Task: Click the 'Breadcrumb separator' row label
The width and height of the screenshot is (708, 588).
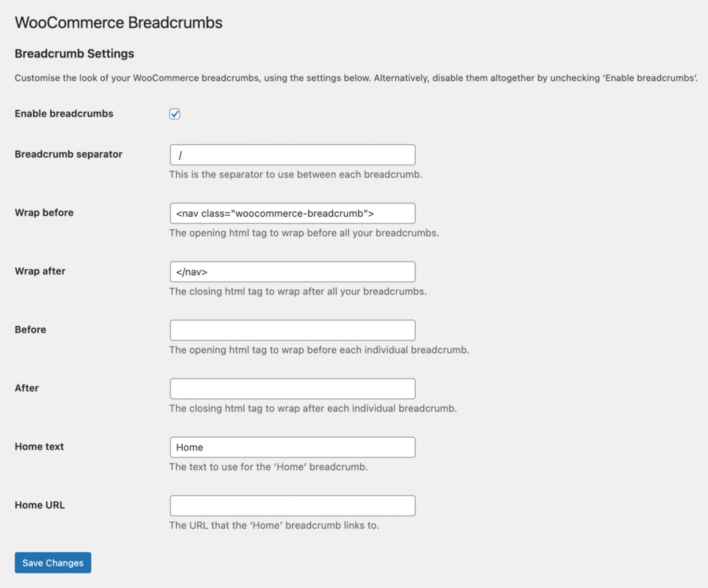Action: tap(68, 154)
